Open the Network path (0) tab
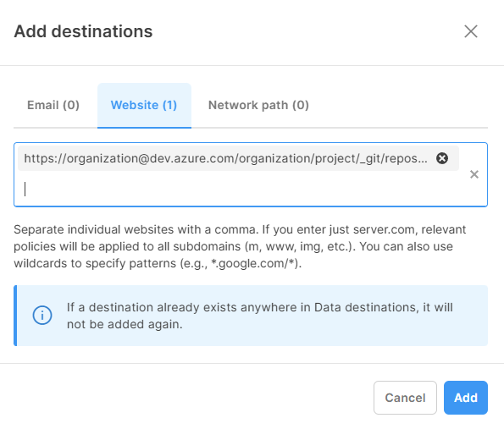The height and width of the screenshot is (429, 504). tap(258, 105)
